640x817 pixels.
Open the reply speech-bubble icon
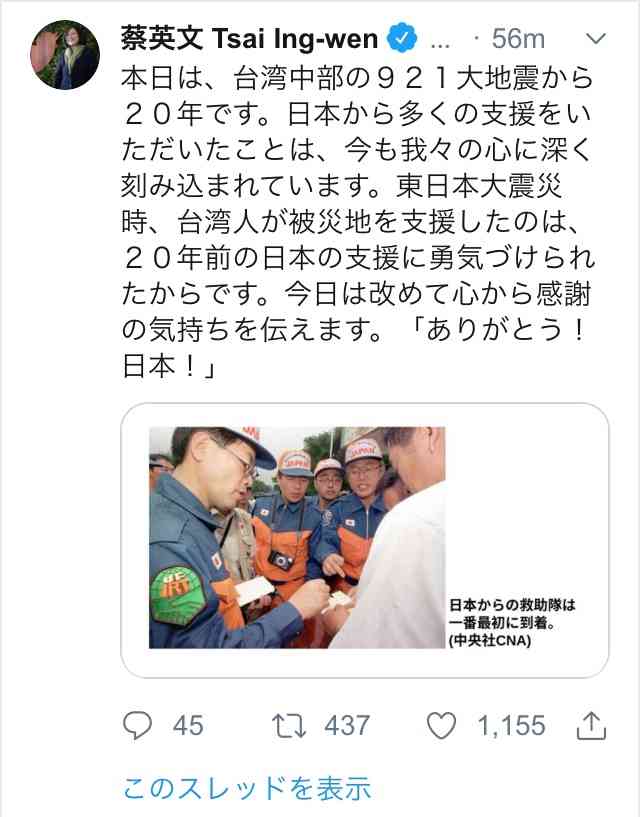[x=137, y=725]
